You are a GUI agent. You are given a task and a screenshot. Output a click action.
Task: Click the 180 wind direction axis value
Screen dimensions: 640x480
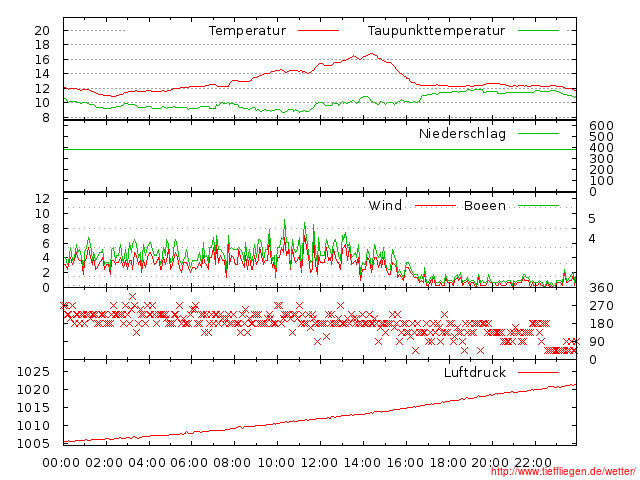coord(601,324)
